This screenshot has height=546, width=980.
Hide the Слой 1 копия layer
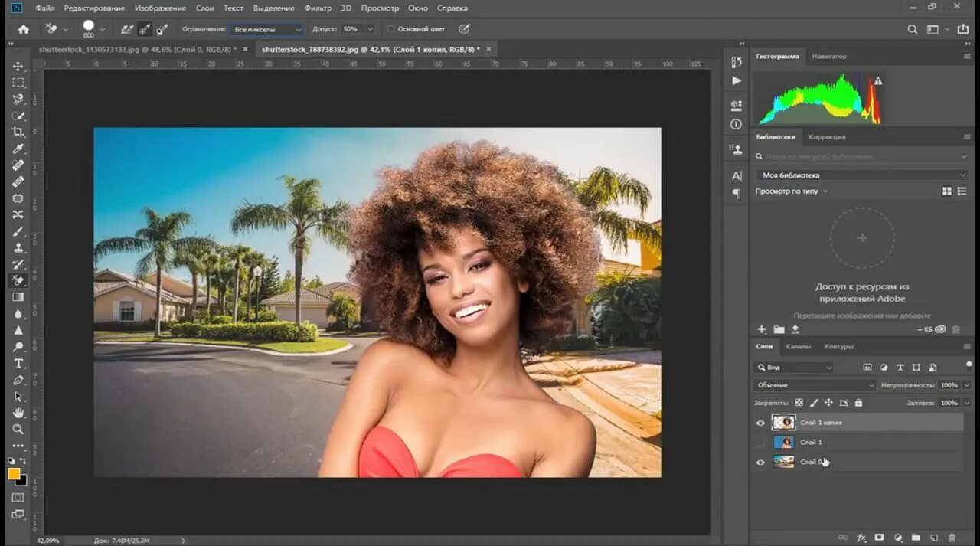coord(760,423)
